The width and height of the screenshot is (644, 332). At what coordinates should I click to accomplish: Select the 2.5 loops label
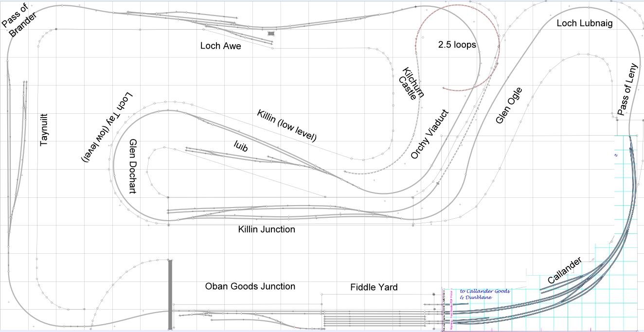457,45
